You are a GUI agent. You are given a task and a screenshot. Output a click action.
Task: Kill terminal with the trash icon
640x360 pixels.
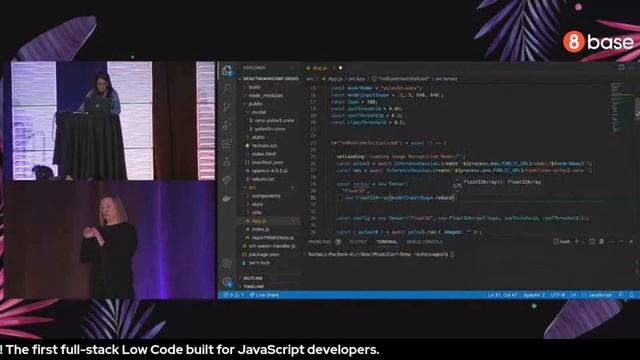tap(601, 242)
